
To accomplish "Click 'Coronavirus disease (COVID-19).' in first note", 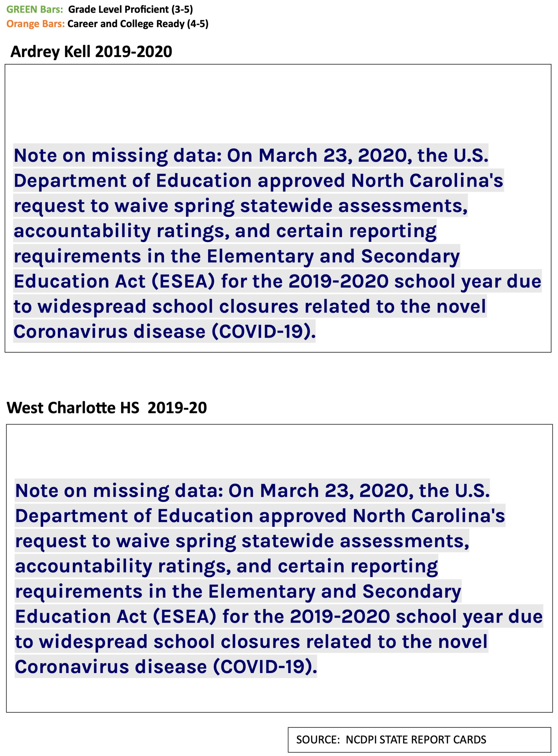I will coord(165,331).
